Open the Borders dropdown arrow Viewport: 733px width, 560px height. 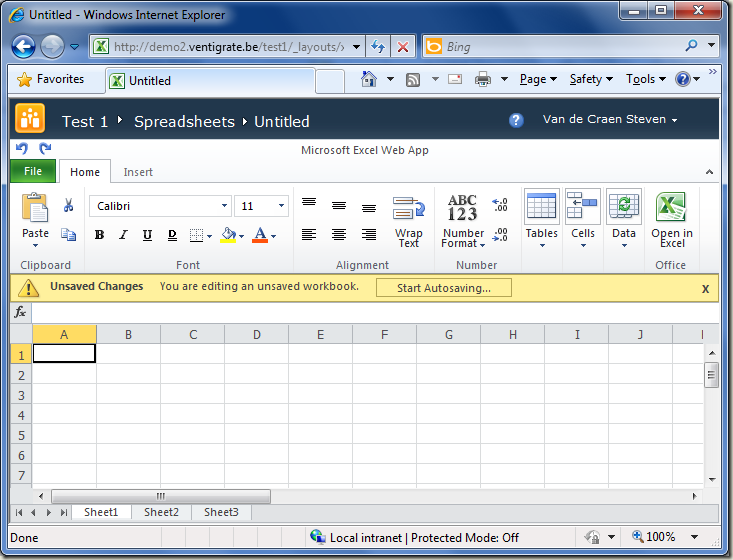click(209, 236)
